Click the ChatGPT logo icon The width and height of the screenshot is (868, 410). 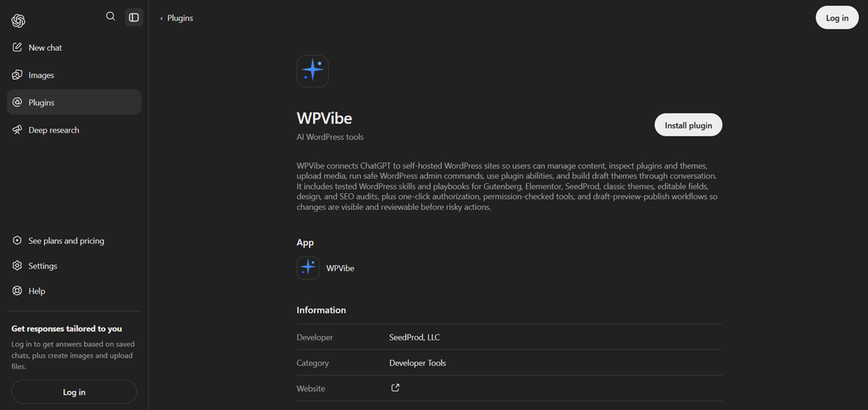click(x=19, y=21)
